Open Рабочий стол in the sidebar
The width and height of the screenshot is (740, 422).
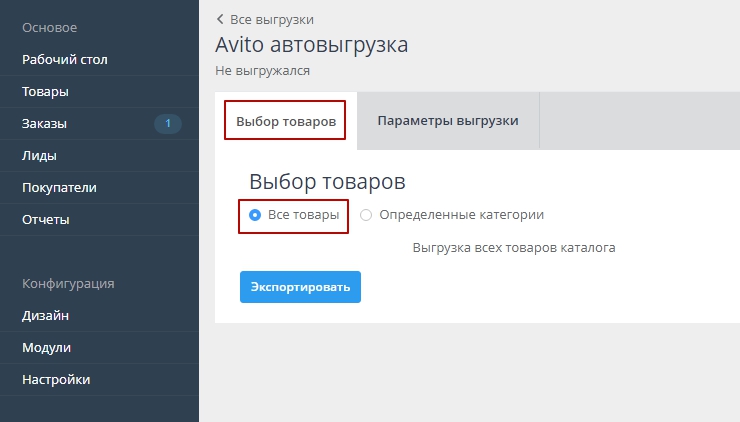(65, 60)
